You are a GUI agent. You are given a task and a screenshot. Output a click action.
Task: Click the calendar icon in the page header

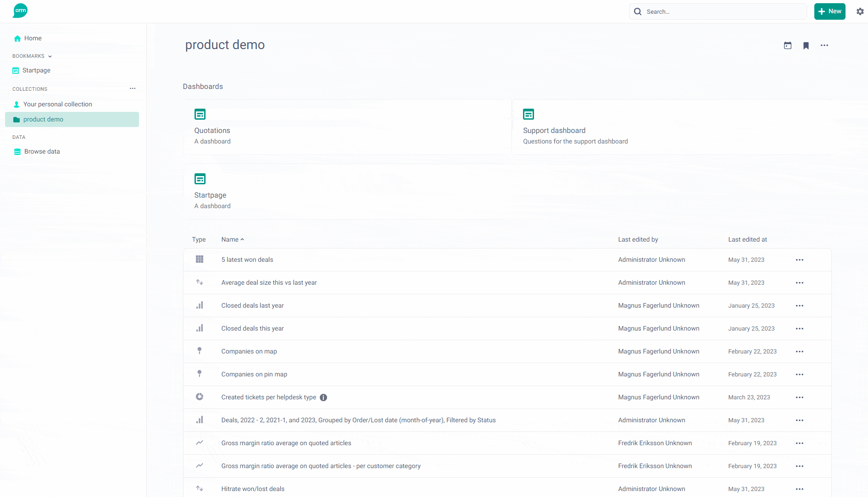coord(788,45)
